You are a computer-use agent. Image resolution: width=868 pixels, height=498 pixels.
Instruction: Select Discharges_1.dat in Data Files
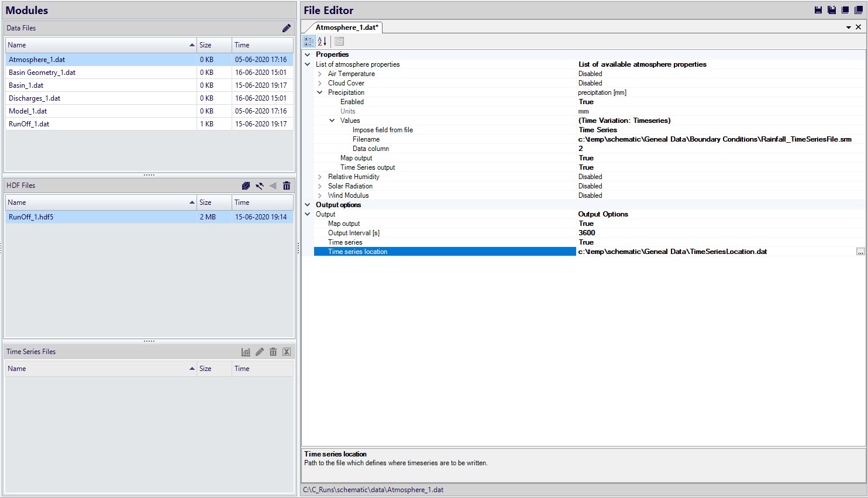[x=149, y=98]
